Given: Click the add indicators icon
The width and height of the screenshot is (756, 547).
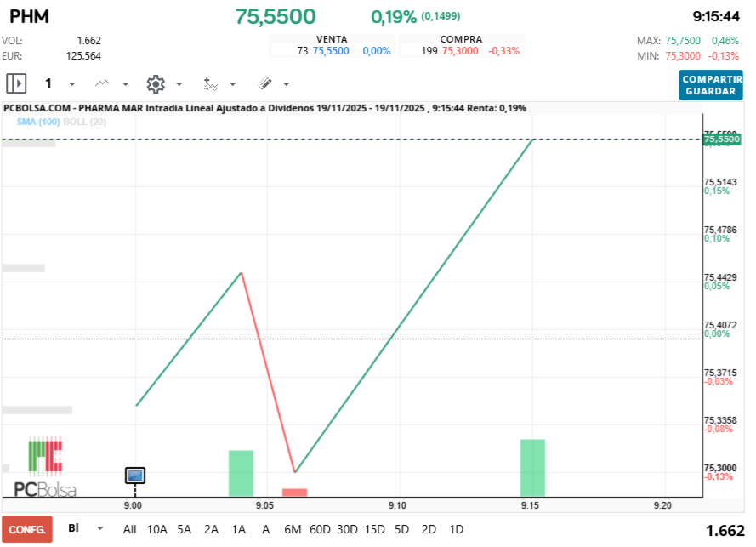Looking at the screenshot, I should [213, 83].
